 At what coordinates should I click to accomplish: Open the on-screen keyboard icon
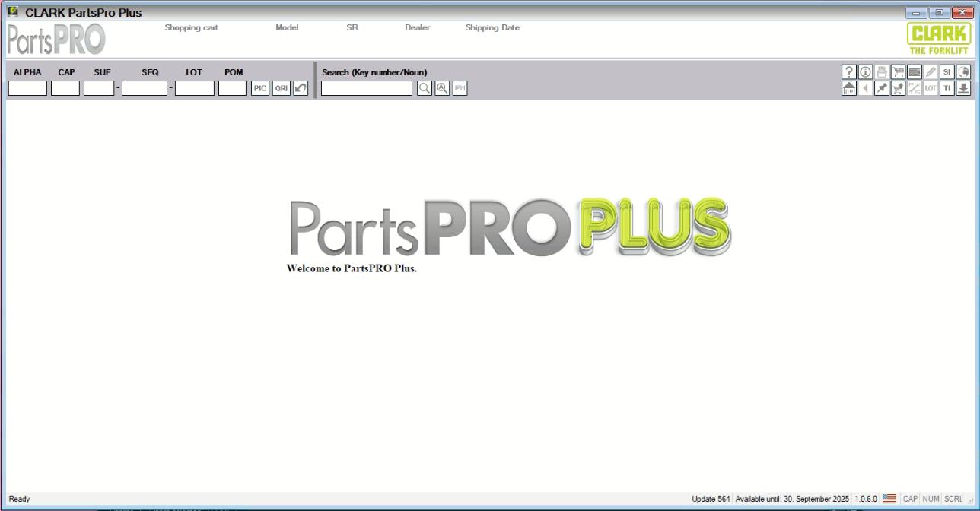point(914,72)
